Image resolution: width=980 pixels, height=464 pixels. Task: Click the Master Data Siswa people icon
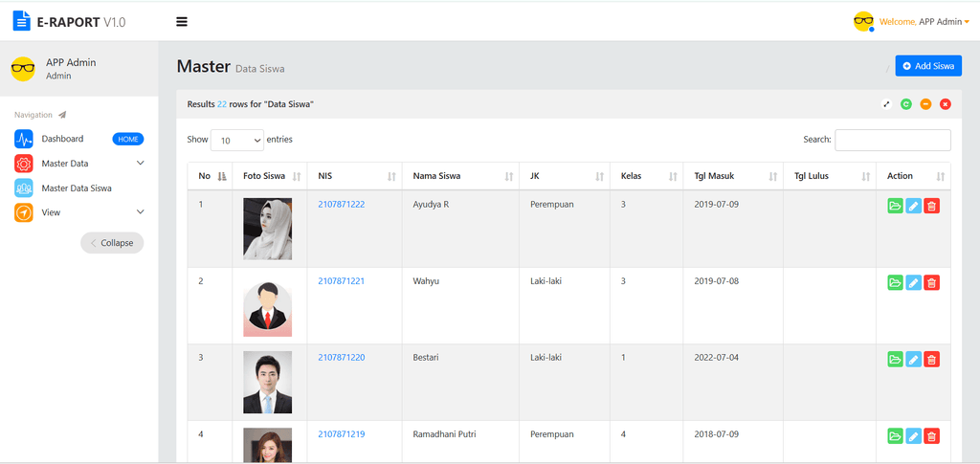pos(24,188)
